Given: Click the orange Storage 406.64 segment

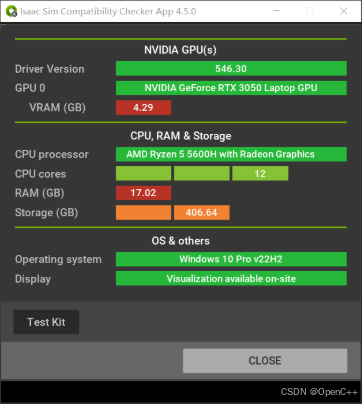Looking at the screenshot, I should tap(202, 213).
